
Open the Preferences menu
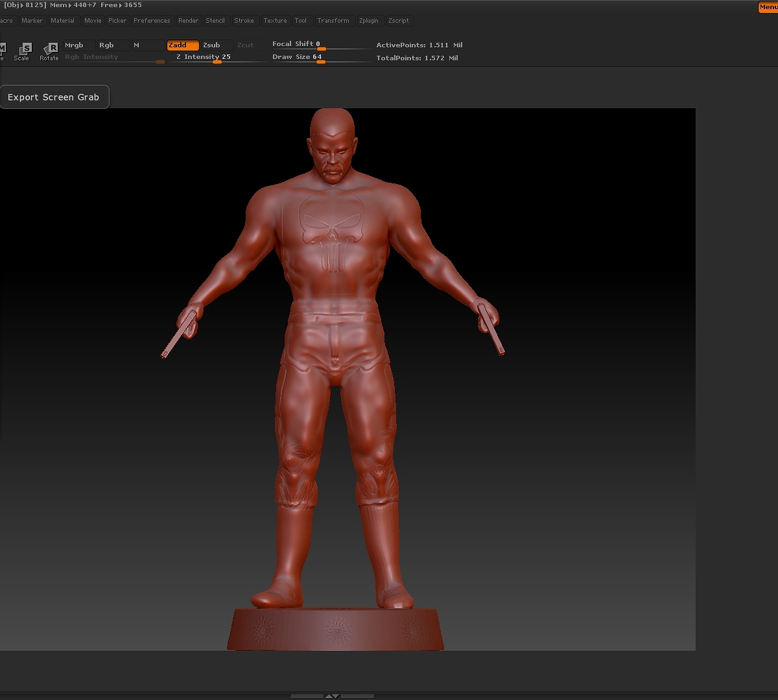click(152, 21)
